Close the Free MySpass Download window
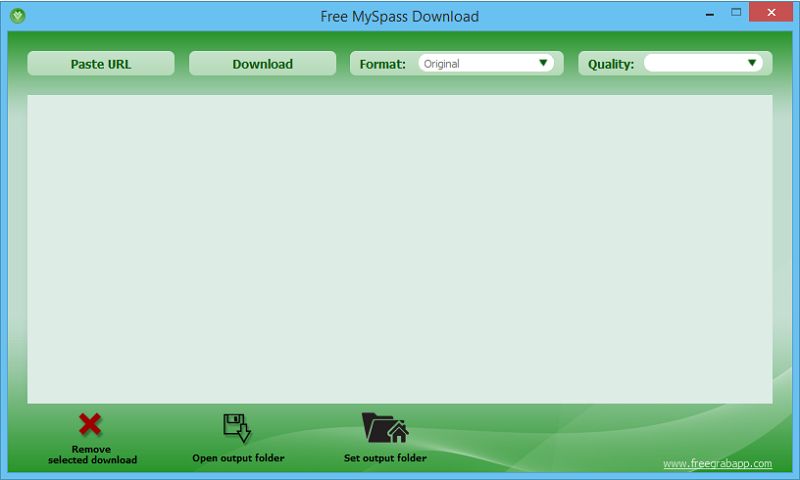The width and height of the screenshot is (800, 480). 771,12
